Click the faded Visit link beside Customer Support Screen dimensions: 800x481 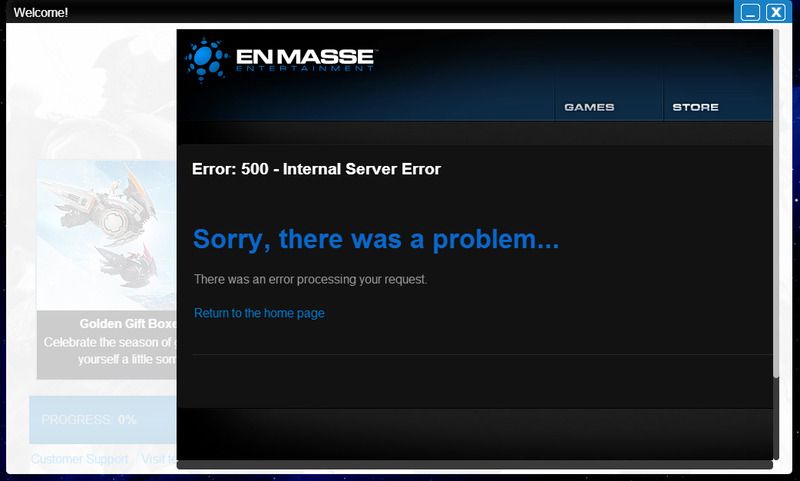pyautogui.click(x=153, y=459)
